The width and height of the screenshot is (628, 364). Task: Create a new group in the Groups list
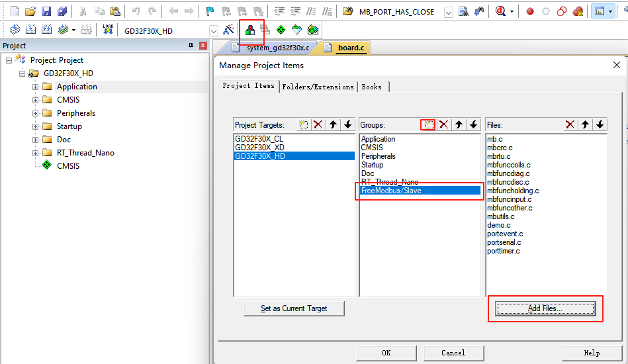(428, 124)
